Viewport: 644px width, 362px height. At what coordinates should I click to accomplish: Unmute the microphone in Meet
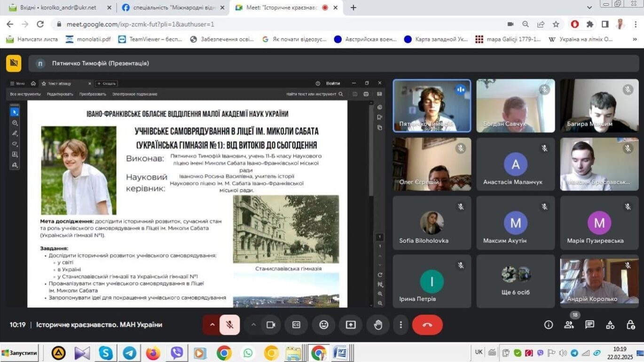(x=230, y=325)
